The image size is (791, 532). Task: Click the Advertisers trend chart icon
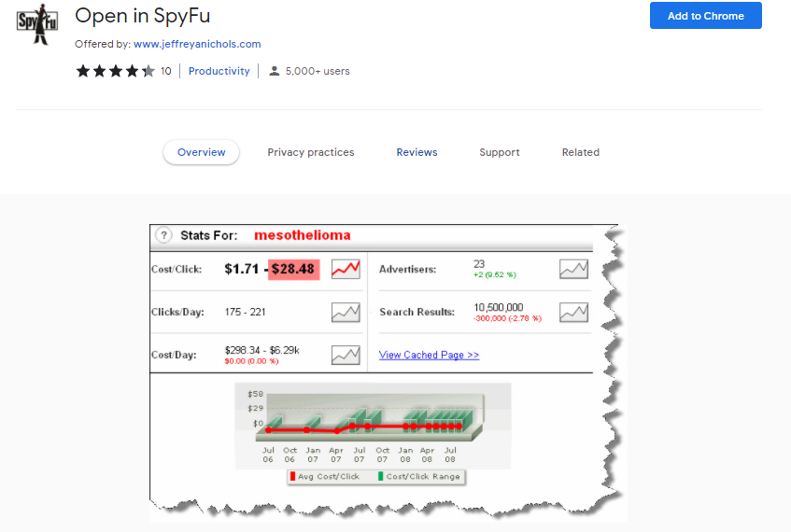[x=573, y=269]
